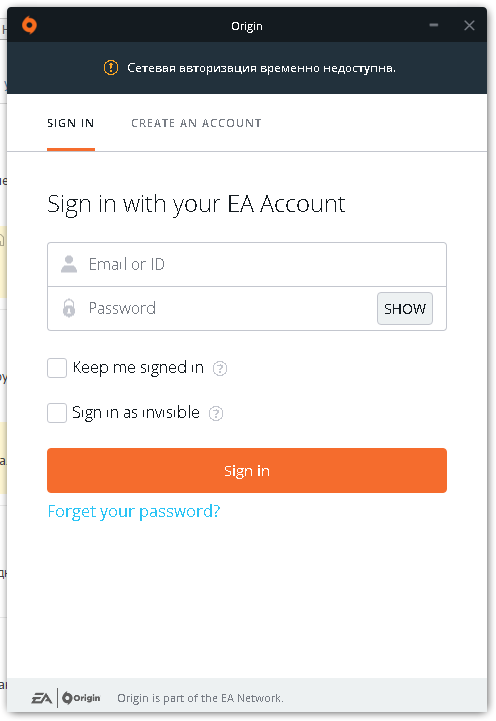Image resolution: width=496 pixels, height=721 pixels.
Task: Click the Keep me signed in label text
Action: (138, 368)
